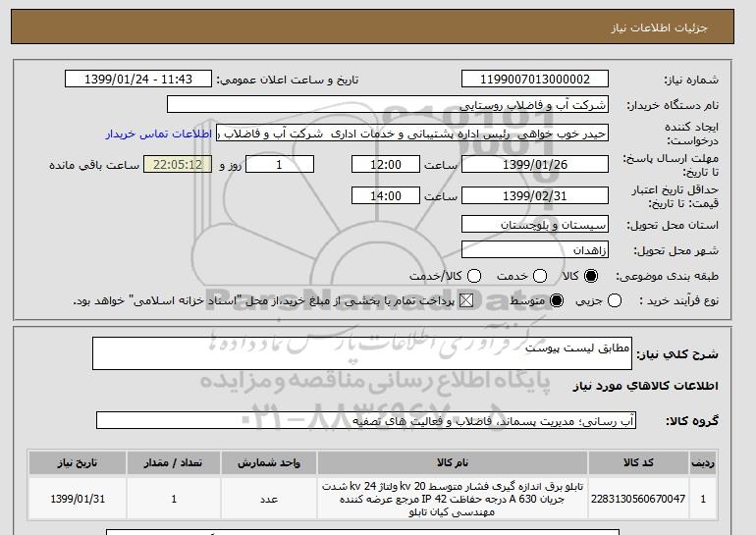Click the ساعت باقی مانده label
The image size is (756, 535).
click(94, 165)
